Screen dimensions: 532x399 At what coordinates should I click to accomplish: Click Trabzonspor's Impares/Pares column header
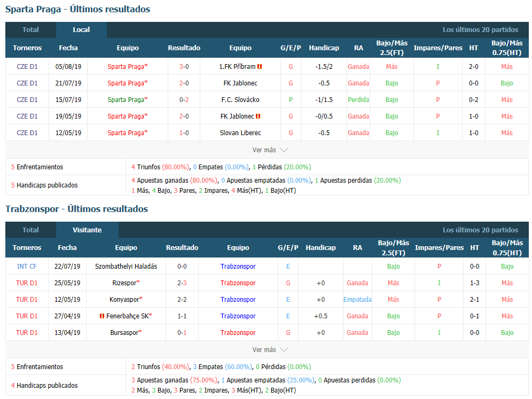439,248
